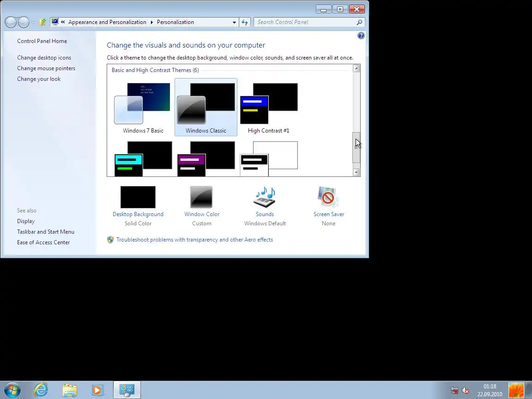Click the Refresh button beside address bar
The height and width of the screenshot is (399, 532).
tap(245, 22)
